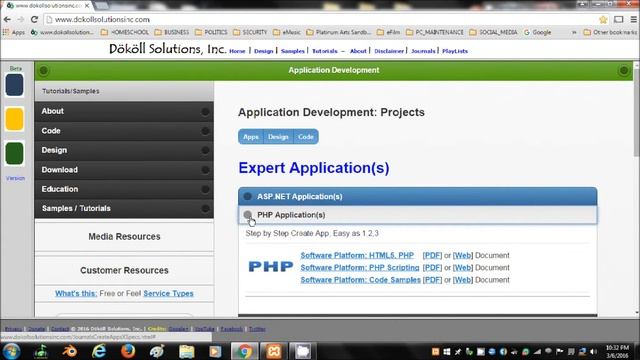The image size is (640, 360).
Task: Select the Apps tab under Projects
Action: coord(251,137)
